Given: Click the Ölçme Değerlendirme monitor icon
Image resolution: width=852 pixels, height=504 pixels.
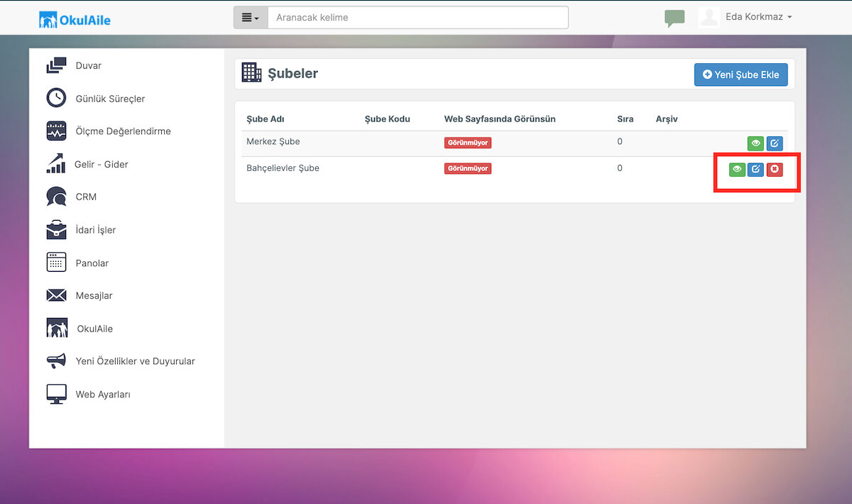Looking at the screenshot, I should (56, 131).
